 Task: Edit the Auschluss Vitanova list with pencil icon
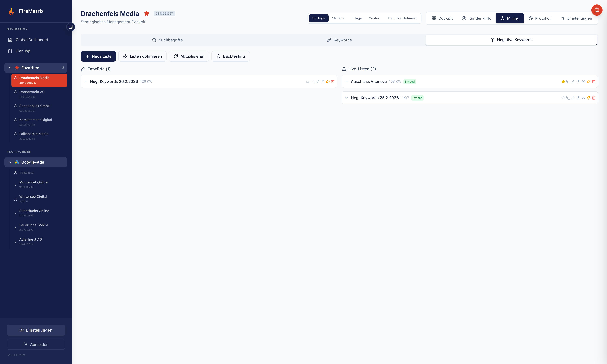pyautogui.click(x=573, y=81)
